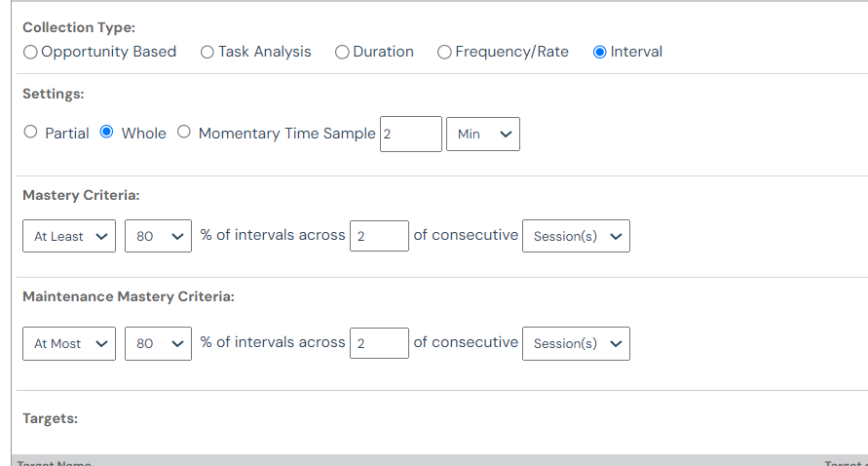Image resolution: width=868 pixels, height=466 pixels.
Task: Select Duration as collection type
Action: tap(342, 52)
